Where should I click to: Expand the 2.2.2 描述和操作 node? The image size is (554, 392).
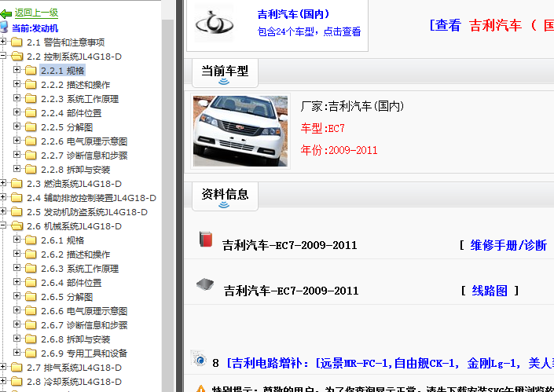point(17,84)
